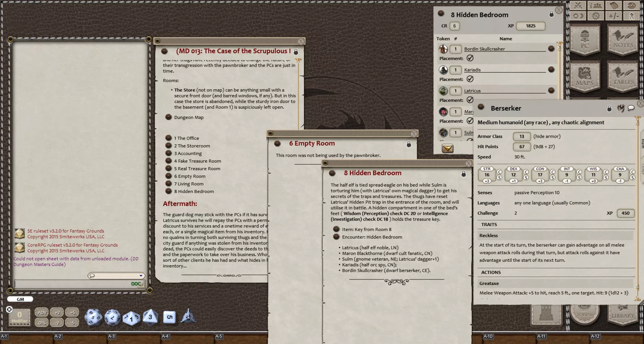Screen dimensions: 644x344
Task: Click encounter CR 6 field
Action: pyautogui.click(x=454, y=26)
